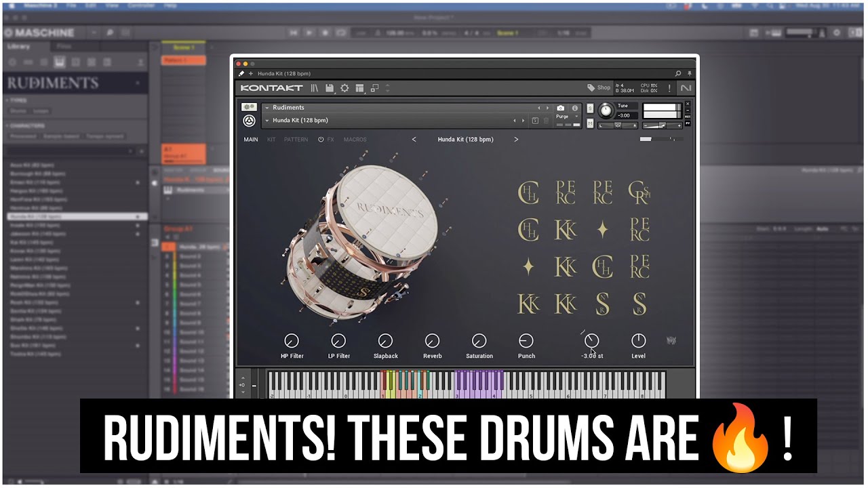The image size is (868, 488).
Task: Click the large right chevron for next kit
Action: point(516,140)
